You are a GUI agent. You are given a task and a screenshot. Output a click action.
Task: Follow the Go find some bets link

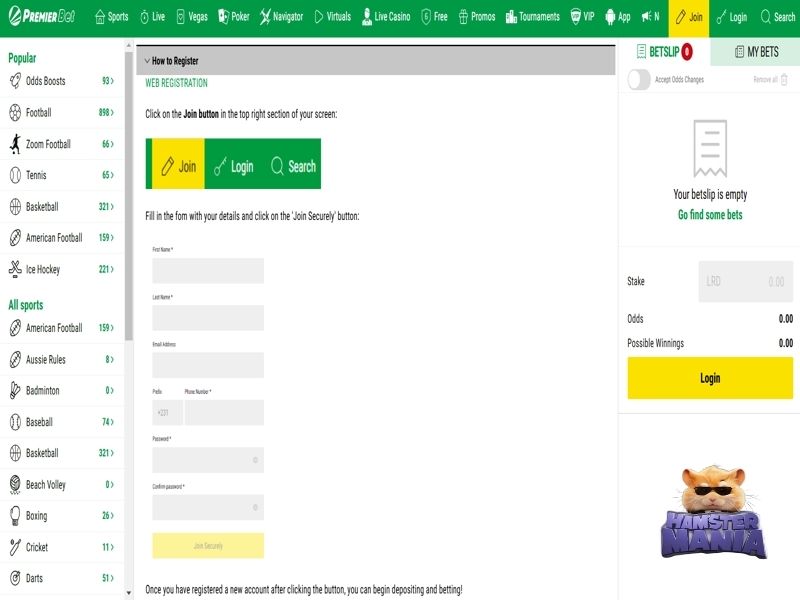coord(710,215)
